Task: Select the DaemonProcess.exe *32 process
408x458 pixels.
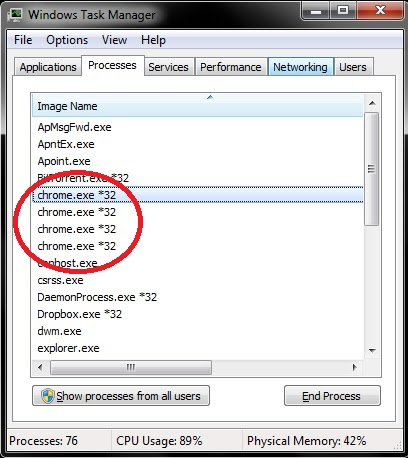Action: coord(198,297)
